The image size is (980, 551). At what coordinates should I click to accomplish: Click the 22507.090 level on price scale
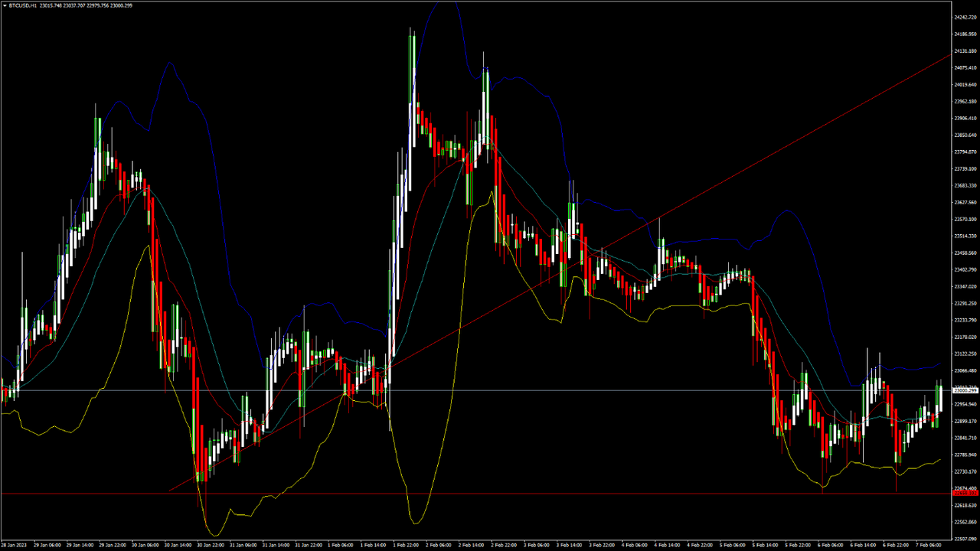tap(964, 539)
